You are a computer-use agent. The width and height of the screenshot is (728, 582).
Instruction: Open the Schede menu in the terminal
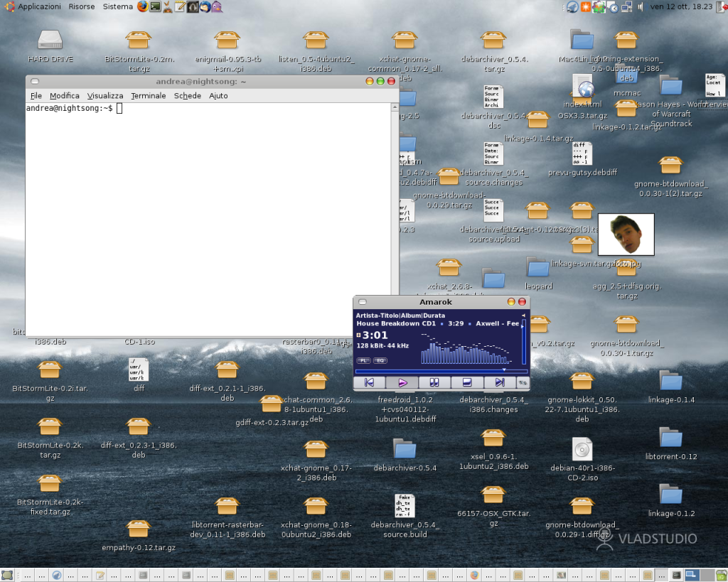(187, 95)
